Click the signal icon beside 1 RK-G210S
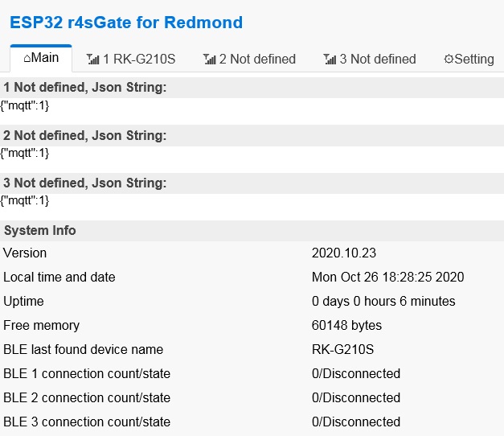The image size is (504, 436). pyautogui.click(x=93, y=60)
